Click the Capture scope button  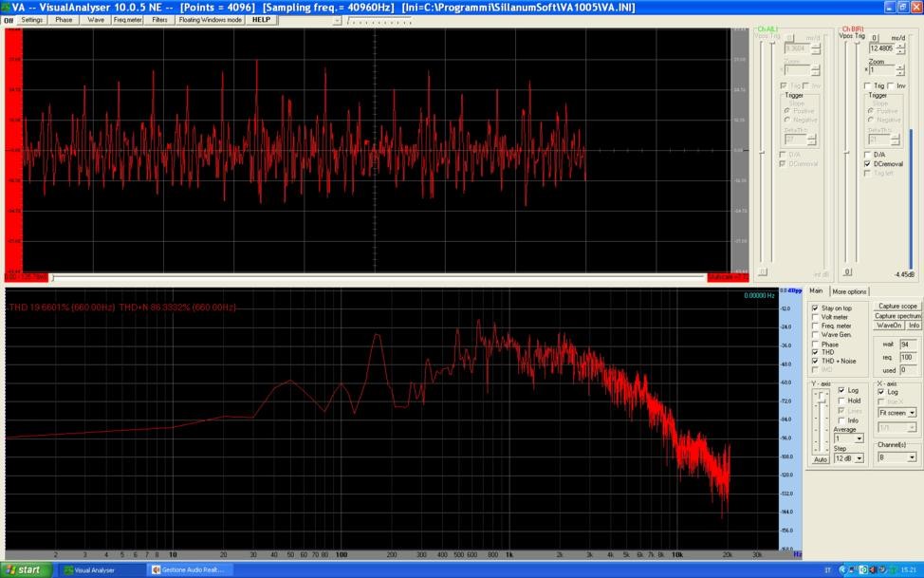pos(897,307)
